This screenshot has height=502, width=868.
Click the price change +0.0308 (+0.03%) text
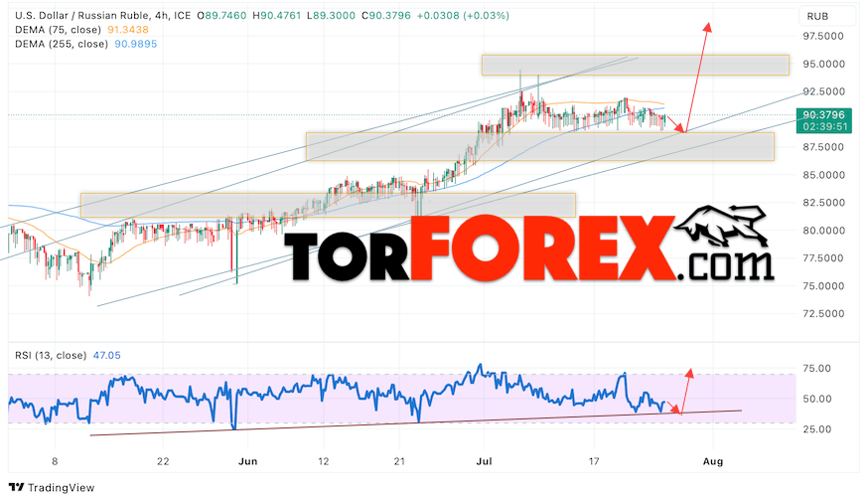tap(463, 16)
